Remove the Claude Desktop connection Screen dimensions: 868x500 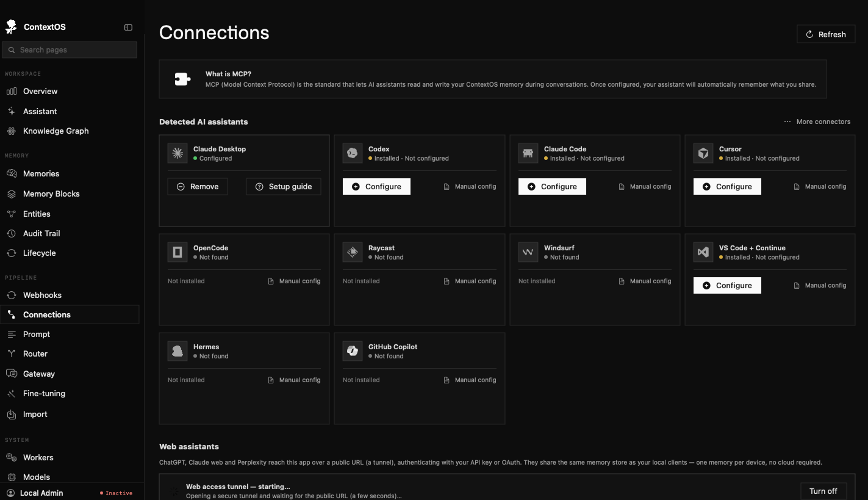pyautogui.click(x=198, y=186)
